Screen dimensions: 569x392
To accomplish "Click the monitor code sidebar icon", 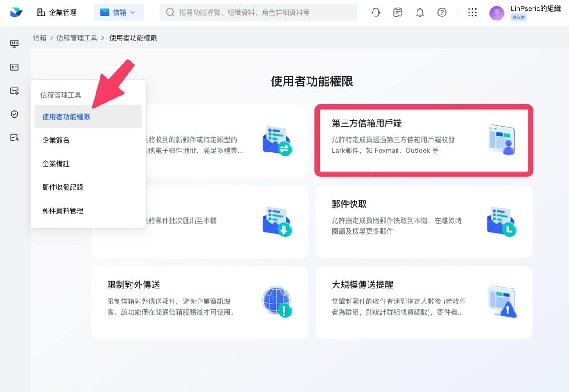I will (14, 44).
